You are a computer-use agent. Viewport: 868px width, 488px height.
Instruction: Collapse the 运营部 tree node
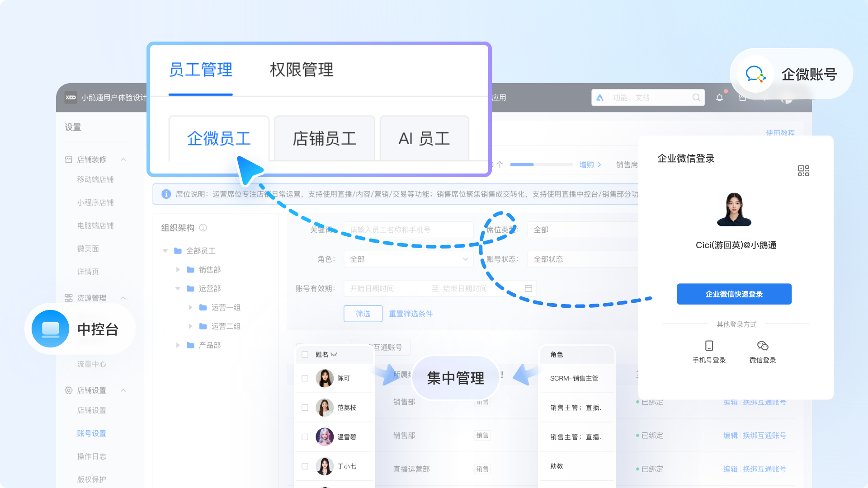pyautogui.click(x=178, y=289)
